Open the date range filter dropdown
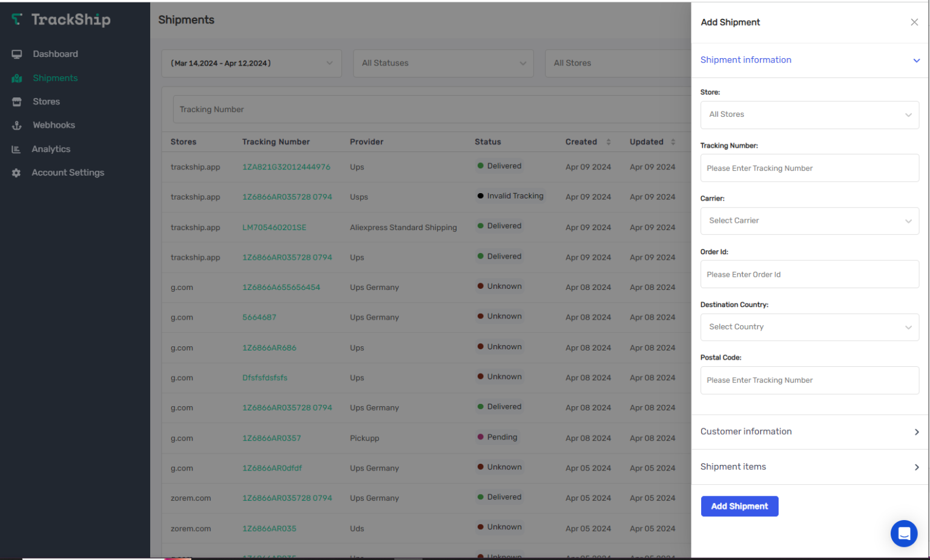 [x=251, y=63]
